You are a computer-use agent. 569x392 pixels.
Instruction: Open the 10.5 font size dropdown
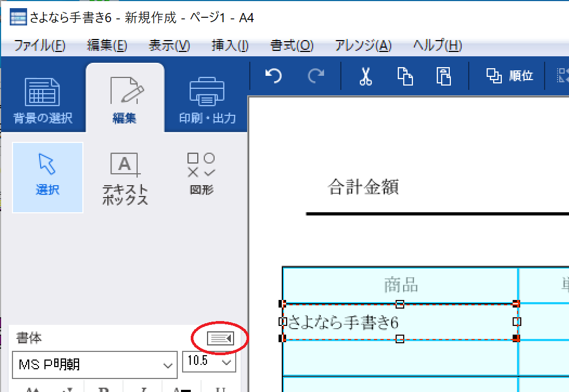(x=209, y=362)
